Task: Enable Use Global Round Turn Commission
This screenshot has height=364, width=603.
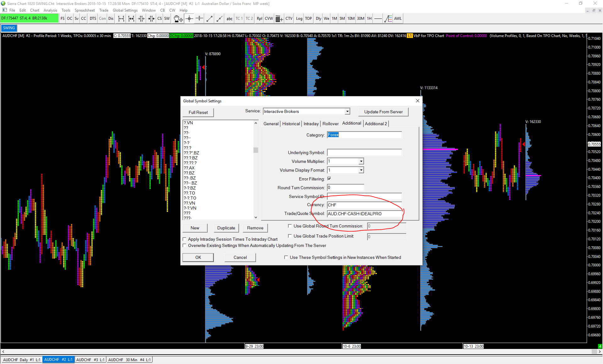Action: click(x=290, y=226)
